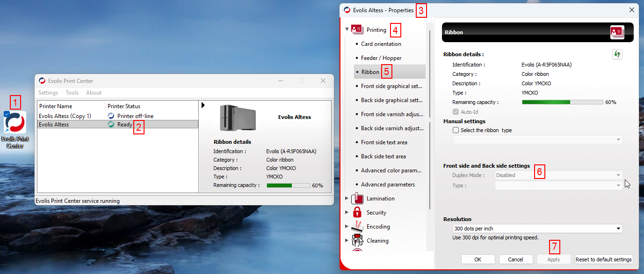
Task: Select Feeder / Hopper in the tree
Action: [x=381, y=58]
